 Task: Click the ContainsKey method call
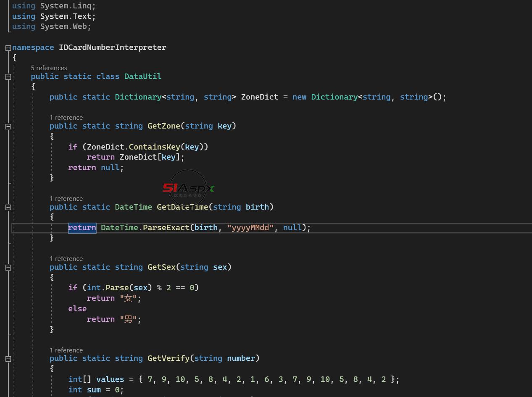click(x=154, y=147)
